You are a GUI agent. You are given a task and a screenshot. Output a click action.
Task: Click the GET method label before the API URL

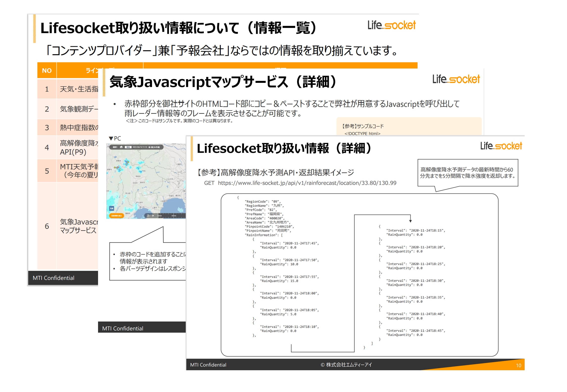209,183
